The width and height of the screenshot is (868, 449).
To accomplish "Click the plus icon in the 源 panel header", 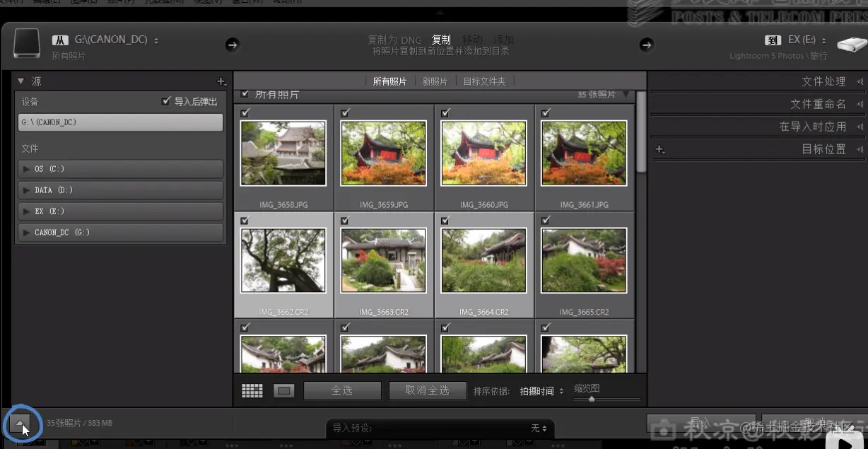I will click(221, 81).
